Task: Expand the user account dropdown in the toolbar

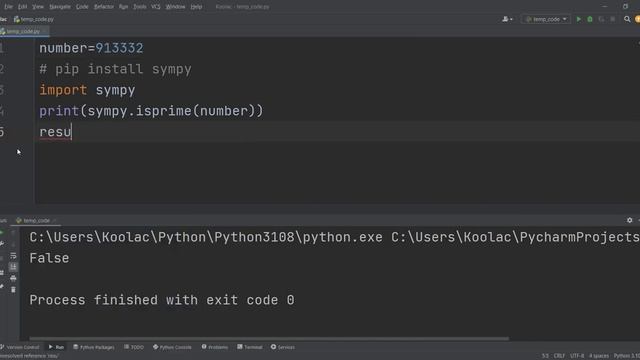Action: (507, 19)
